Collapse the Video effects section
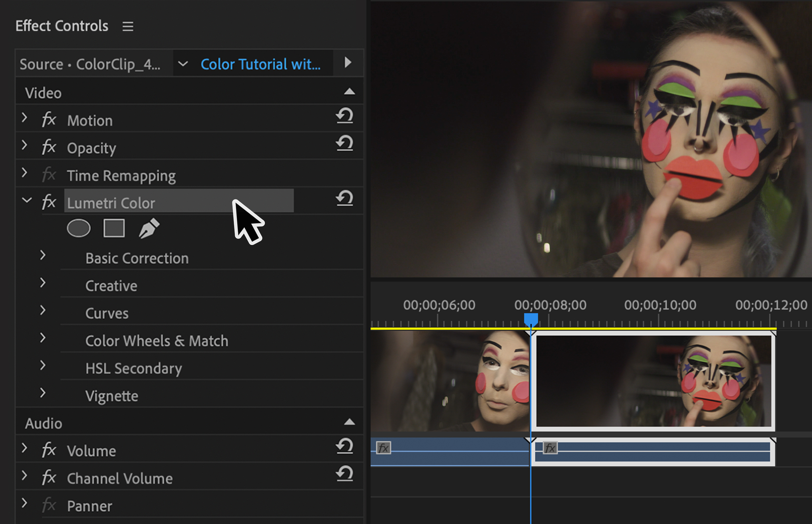Screen dimensions: 812x524 tap(349, 91)
